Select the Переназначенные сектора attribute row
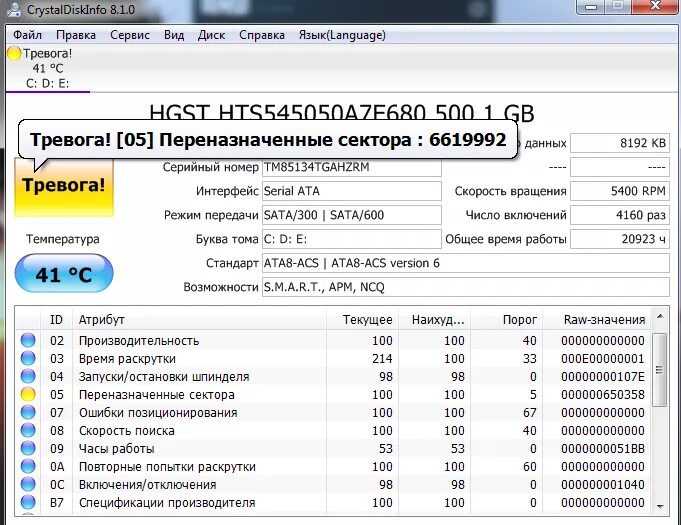The height and width of the screenshot is (525, 681). point(334,394)
